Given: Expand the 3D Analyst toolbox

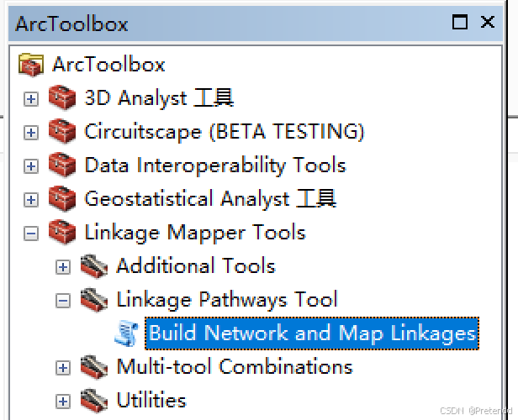Looking at the screenshot, I should tap(31, 99).
